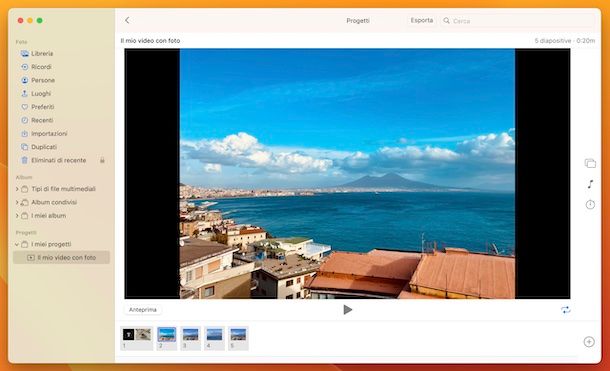Expand I miei album

point(17,215)
